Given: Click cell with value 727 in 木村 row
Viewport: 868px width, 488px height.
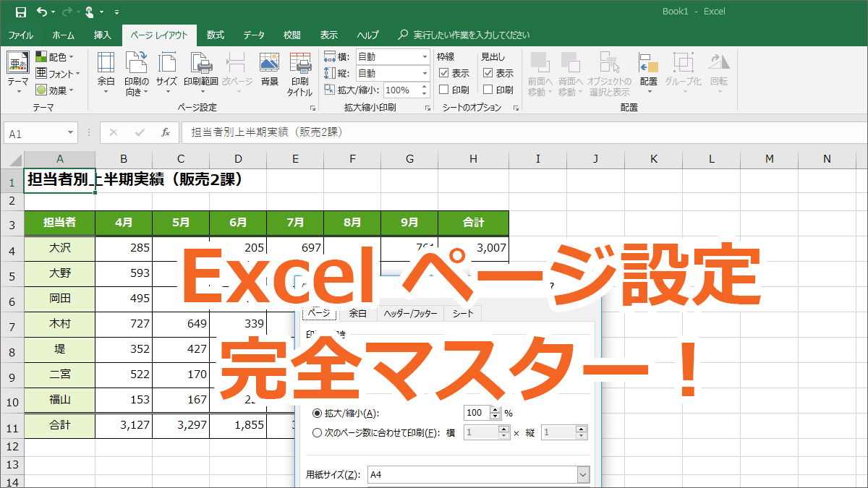Looking at the screenshot, I should pyautogui.click(x=124, y=325).
